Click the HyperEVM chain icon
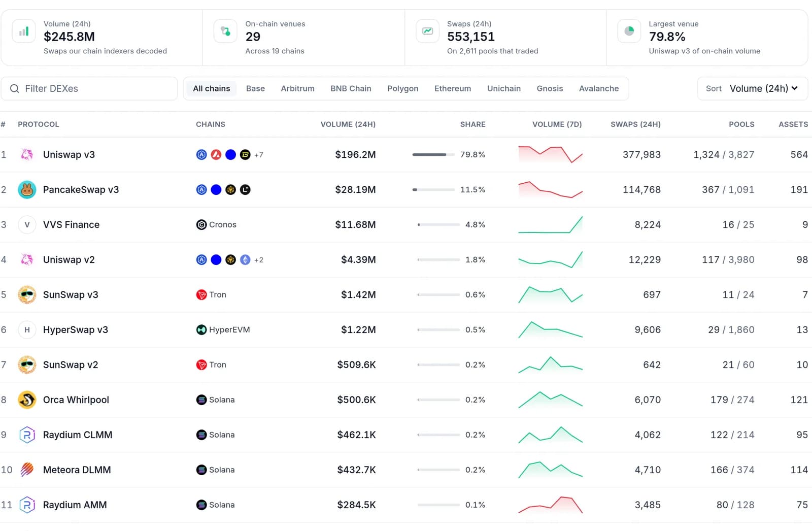This screenshot has width=812, height=531. tap(201, 330)
